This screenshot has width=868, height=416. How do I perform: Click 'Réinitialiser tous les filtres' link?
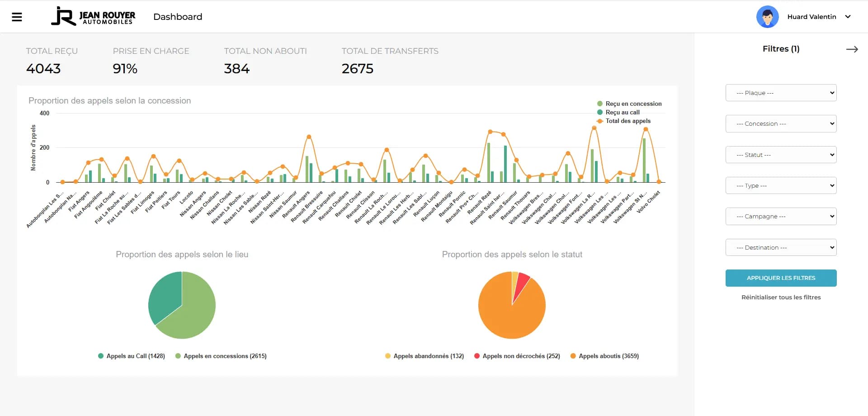[781, 297]
